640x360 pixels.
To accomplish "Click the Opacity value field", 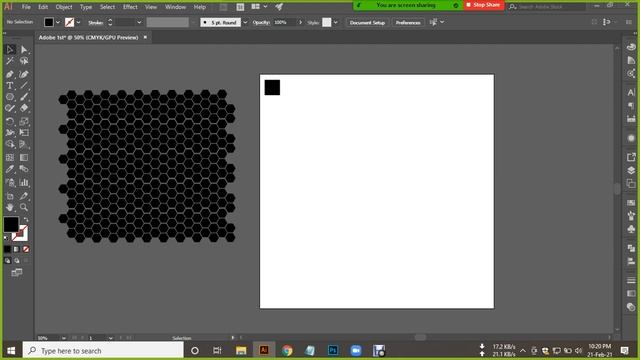I will coord(284,22).
